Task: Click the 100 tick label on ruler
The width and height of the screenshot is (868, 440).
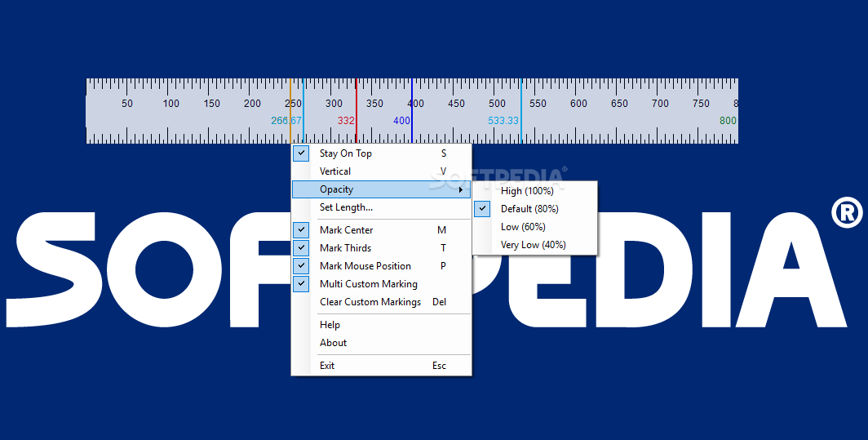Action: click(x=170, y=103)
